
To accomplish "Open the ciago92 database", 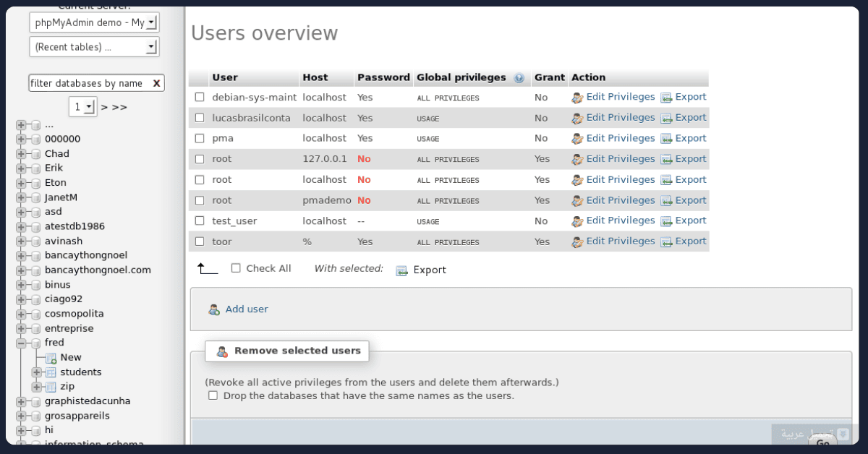I will [64, 299].
